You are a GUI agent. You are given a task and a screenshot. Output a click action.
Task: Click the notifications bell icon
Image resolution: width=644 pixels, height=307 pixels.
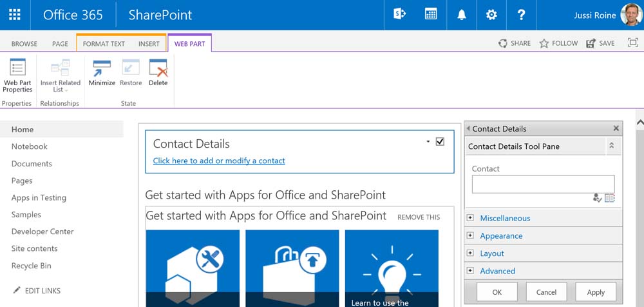[462, 15]
